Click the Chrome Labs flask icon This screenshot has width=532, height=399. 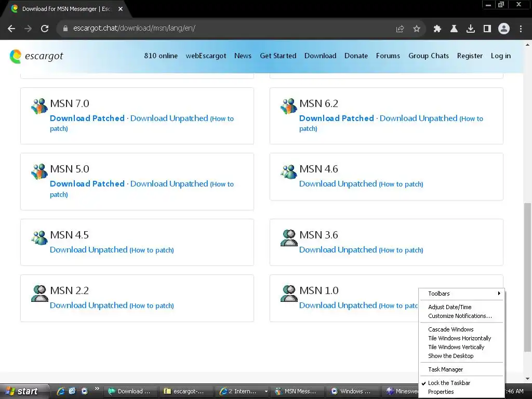pos(454,29)
